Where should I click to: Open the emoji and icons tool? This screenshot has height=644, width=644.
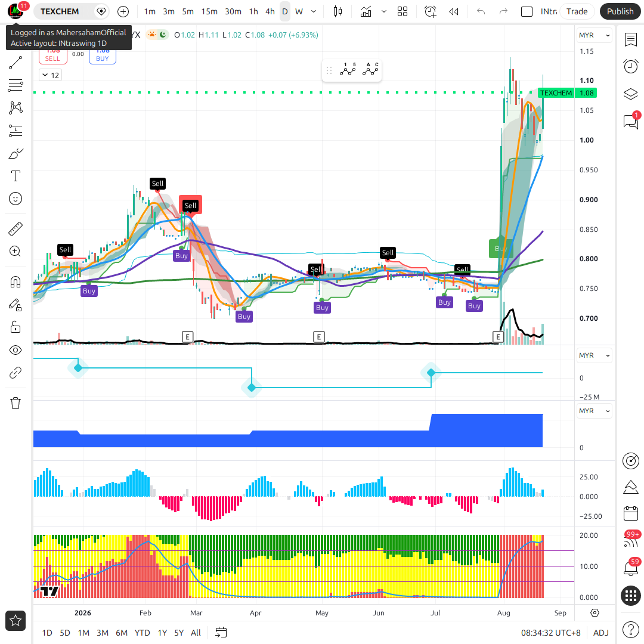[16, 199]
